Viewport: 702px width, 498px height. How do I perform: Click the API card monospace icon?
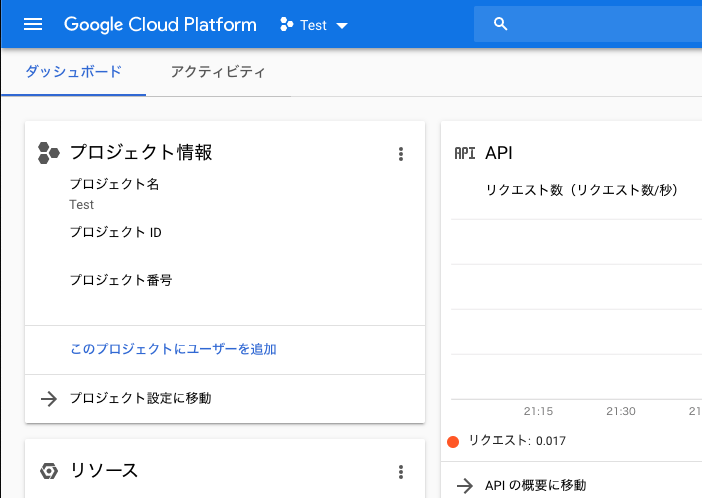point(465,153)
